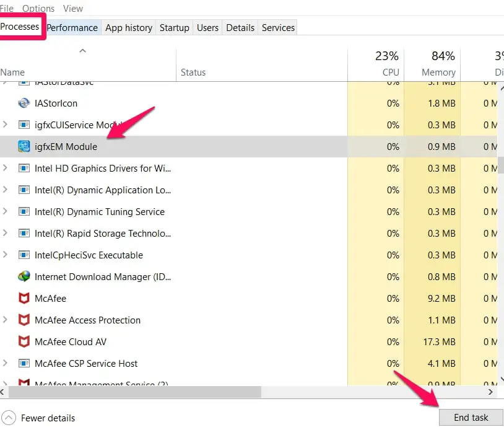Select the McAfee CSP Service Host name
Viewport: 504px width, 435px height.
pos(86,364)
